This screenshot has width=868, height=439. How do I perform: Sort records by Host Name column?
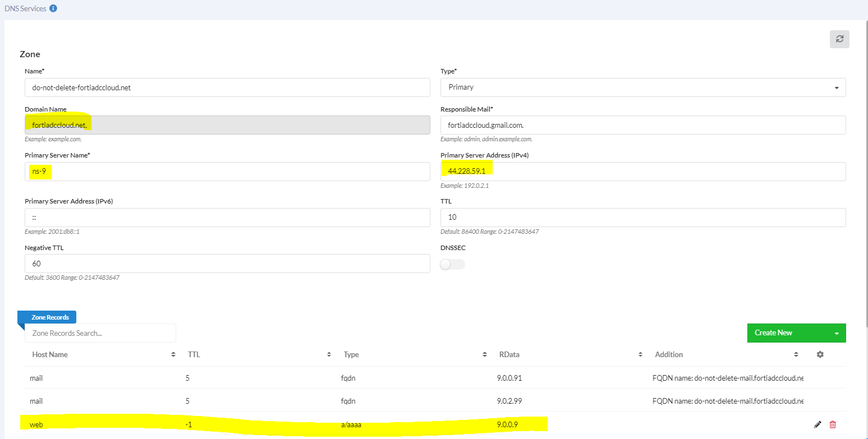pos(173,354)
